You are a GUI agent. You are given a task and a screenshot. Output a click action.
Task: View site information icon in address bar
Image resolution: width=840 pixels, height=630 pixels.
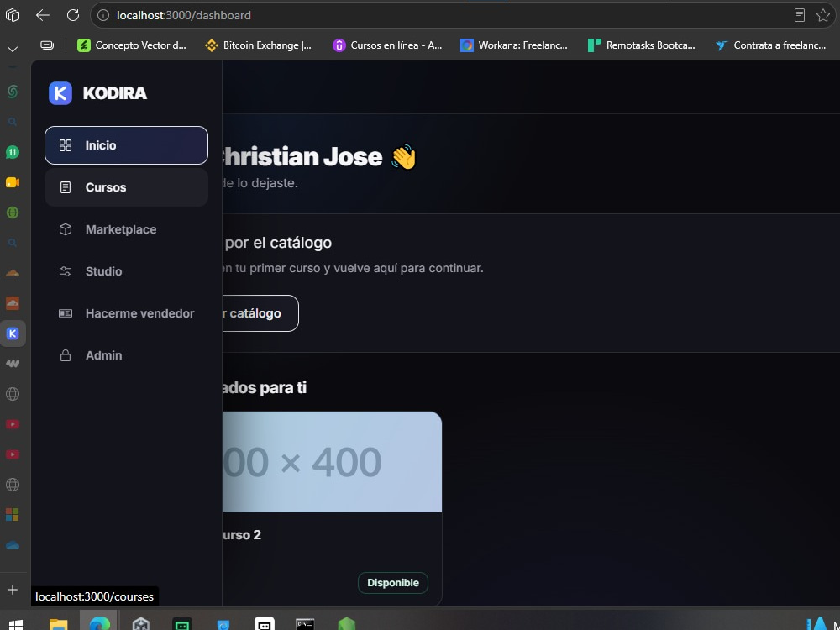[102, 15]
